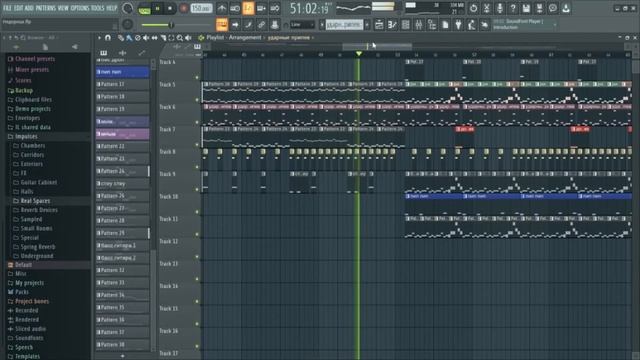Toggle the orange typing-keyboard-to-piano button

click(x=222, y=25)
